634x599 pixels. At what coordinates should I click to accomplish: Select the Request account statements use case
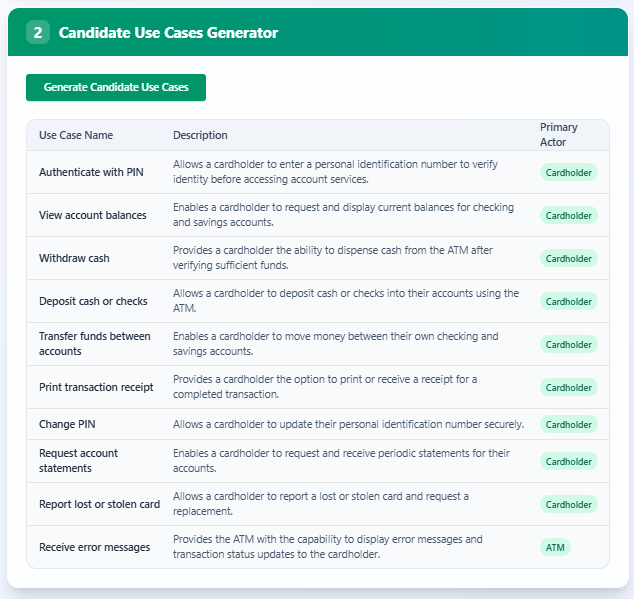tap(79, 461)
